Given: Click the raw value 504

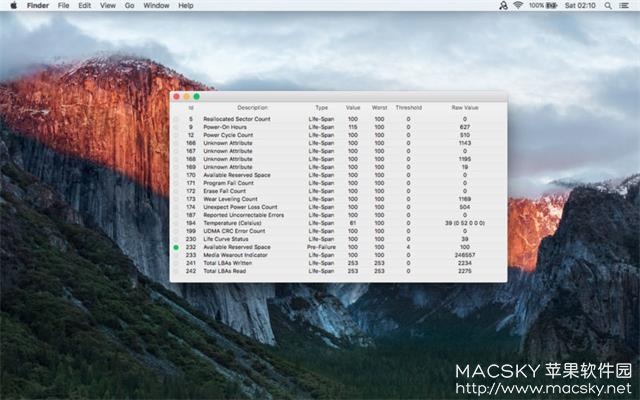Looking at the screenshot, I should [465, 207].
